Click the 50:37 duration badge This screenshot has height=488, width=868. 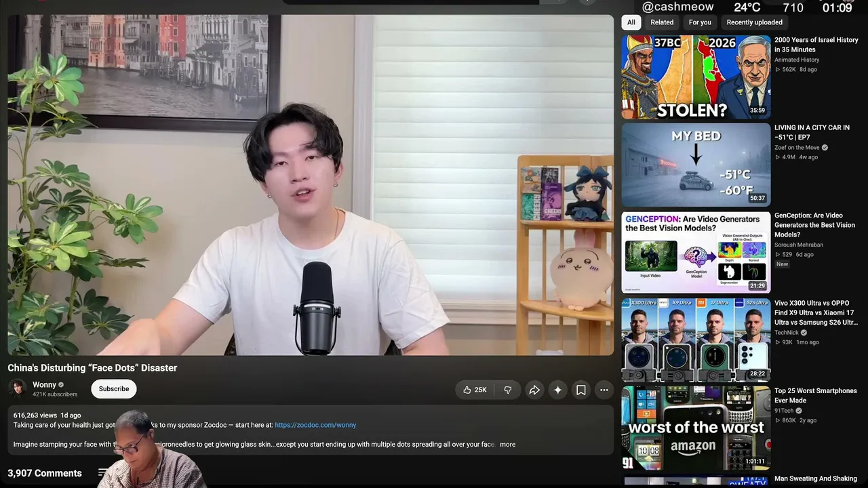(757, 199)
